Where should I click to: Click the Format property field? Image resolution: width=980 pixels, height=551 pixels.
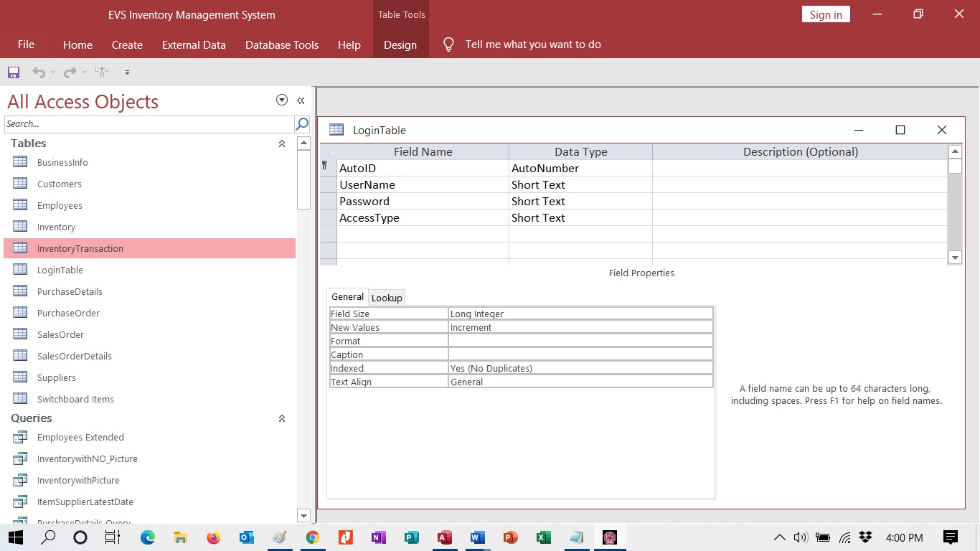pyautogui.click(x=580, y=341)
